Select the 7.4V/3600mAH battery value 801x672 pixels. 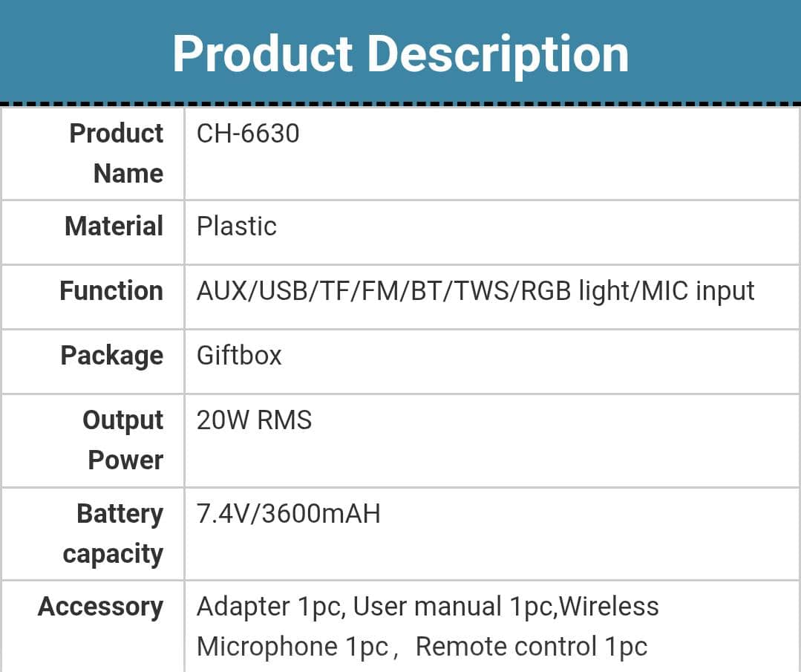[x=288, y=514]
